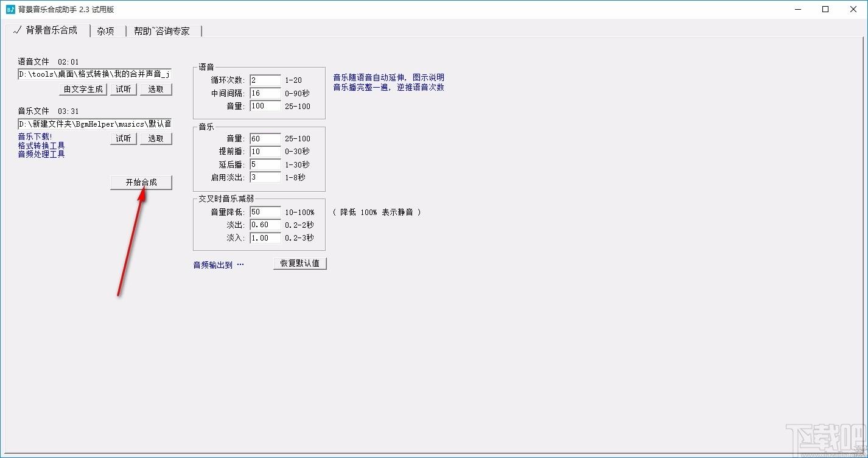Maximize the application window
This screenshot has height=458, width=868.
pyautogui.click(x=825, y=9)
